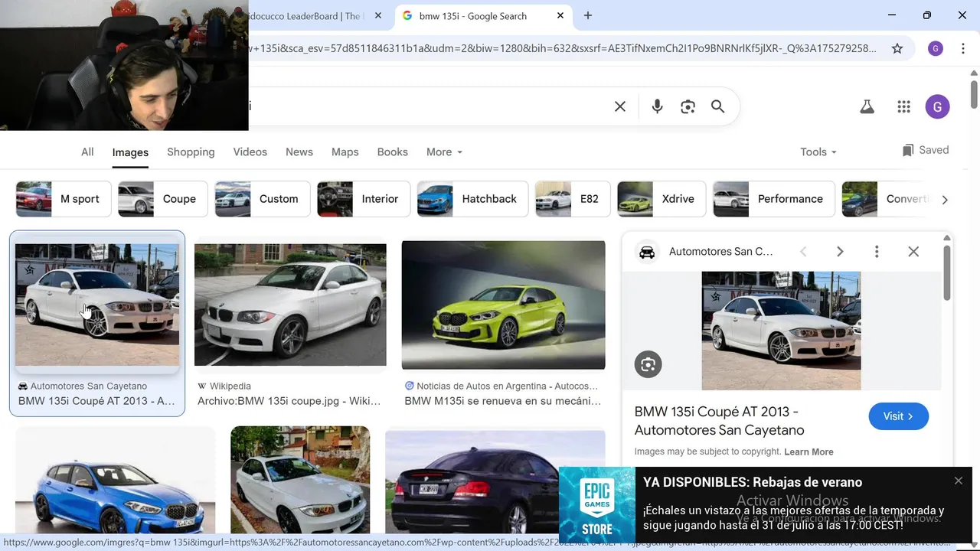Open Google Lens image search icon
980x551 pixels.
(x=688, y=106)
